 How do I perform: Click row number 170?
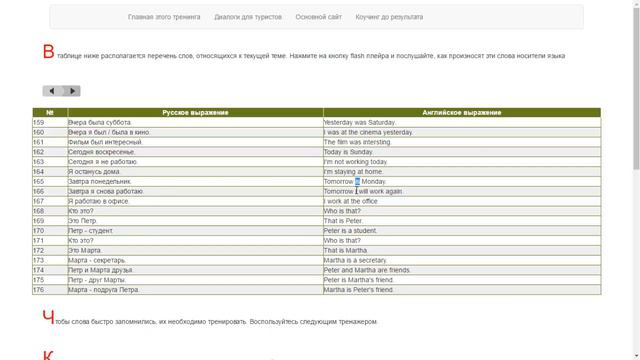50,231
